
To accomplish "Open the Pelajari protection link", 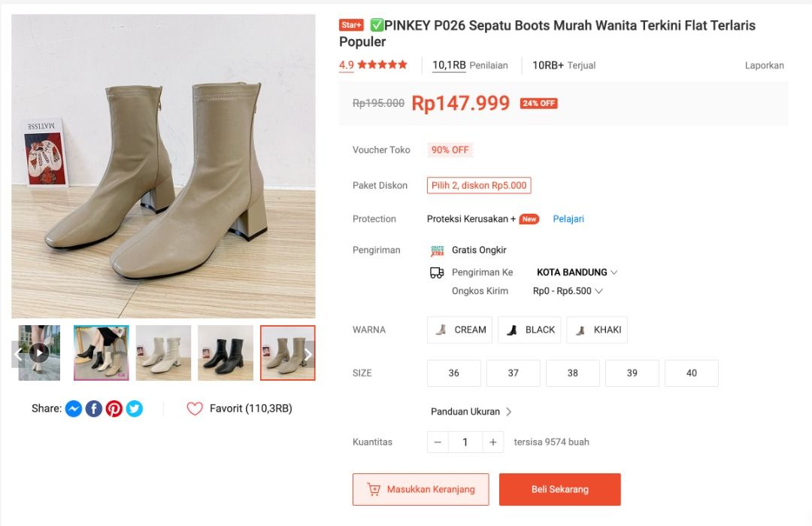I will coord(568,219).
